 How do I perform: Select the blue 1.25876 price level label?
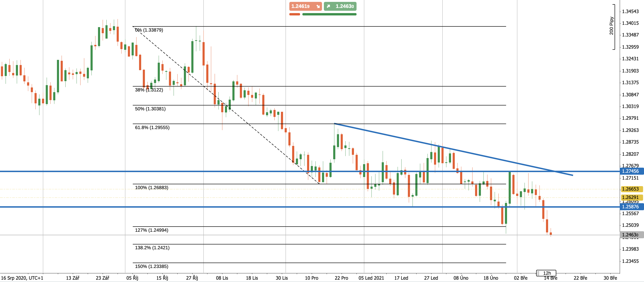click(x=631, y=207)
